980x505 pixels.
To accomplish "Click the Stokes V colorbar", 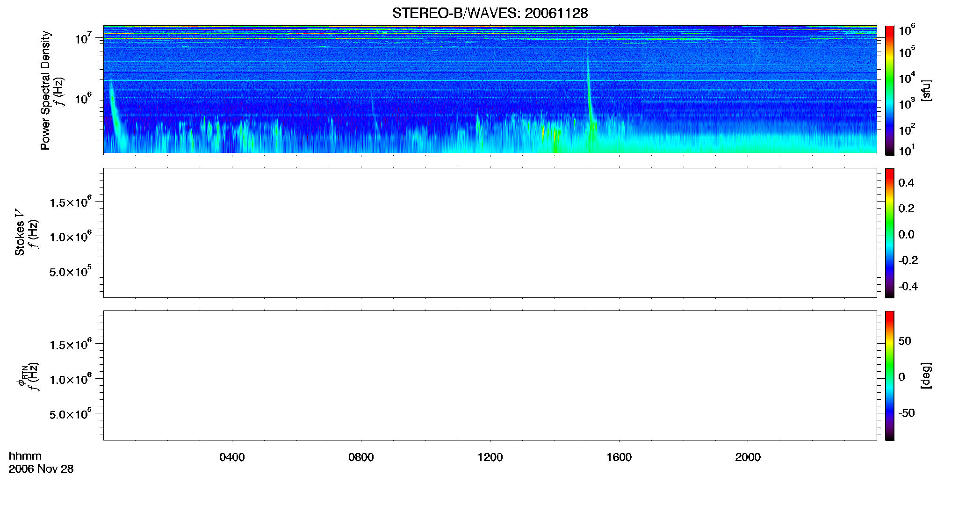I will (890, 233).
